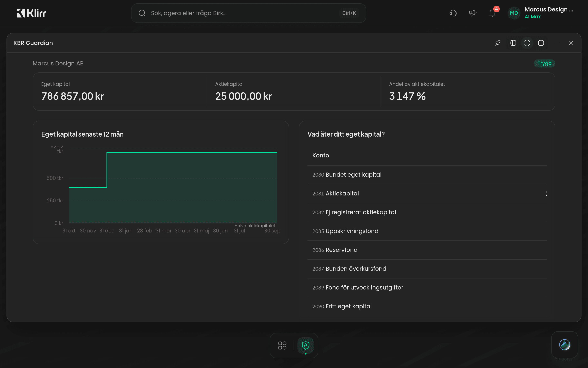Click the Aktiekapital value 25 000,00 kr
This screenshot has width=588, height=368.
tap(243, 96)
